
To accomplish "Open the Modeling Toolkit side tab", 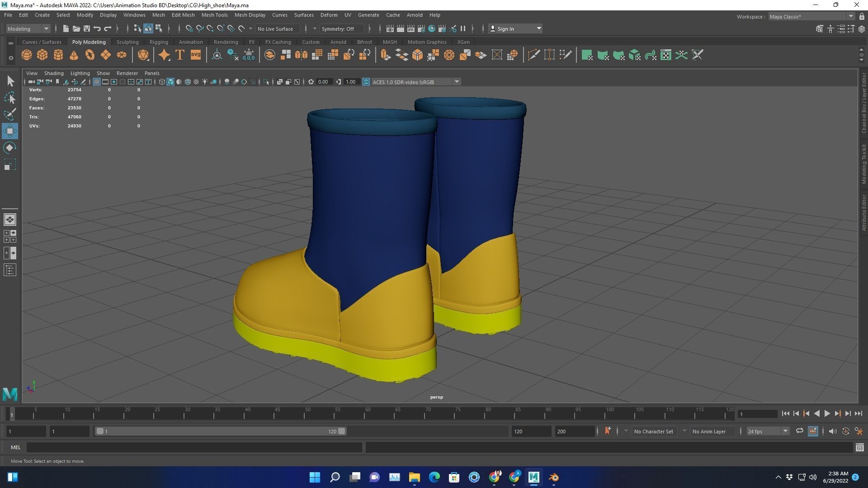I will [863, 164].
